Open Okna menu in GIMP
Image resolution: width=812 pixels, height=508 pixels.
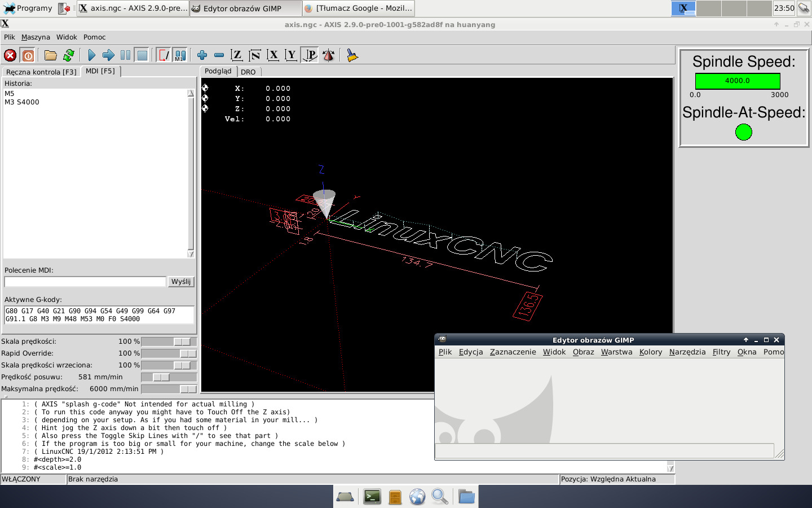click(x=747, y=352)
